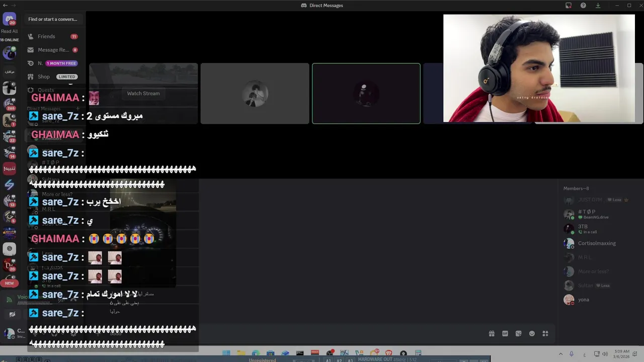The image size is (644, 362).
Task: Select the highlighted center video tile
Action: pos(366,94)
